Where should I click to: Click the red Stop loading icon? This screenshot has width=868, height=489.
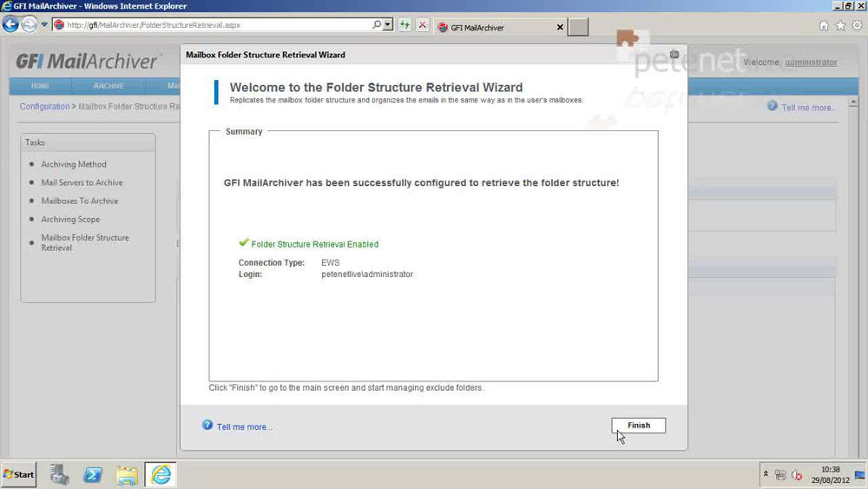(x=423, y=25)
